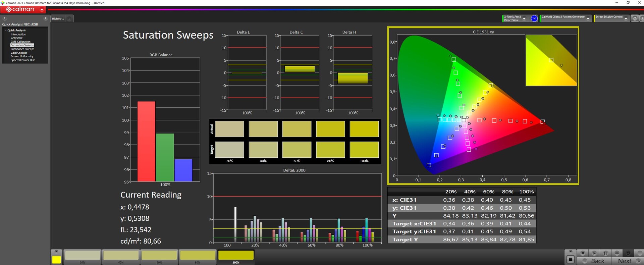Click the Back button

click(x=597, y=261)
